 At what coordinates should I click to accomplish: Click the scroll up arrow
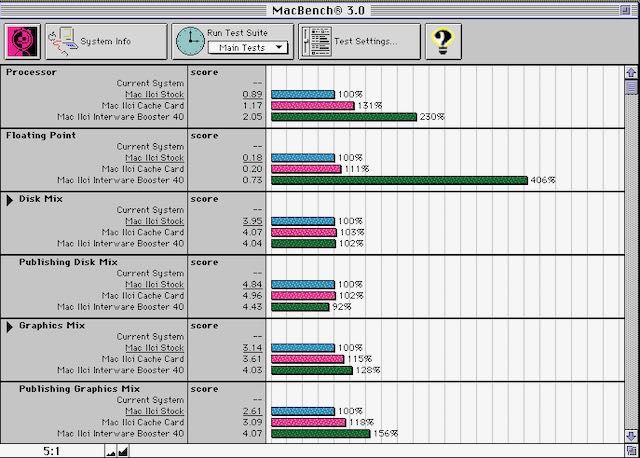point(631,73)
